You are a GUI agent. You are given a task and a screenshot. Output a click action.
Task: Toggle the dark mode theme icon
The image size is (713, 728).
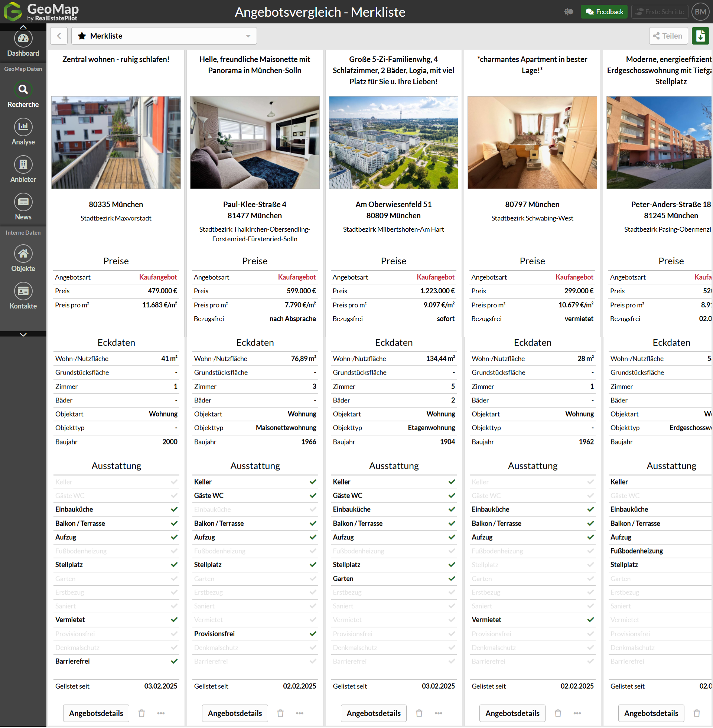pos(569,12)
